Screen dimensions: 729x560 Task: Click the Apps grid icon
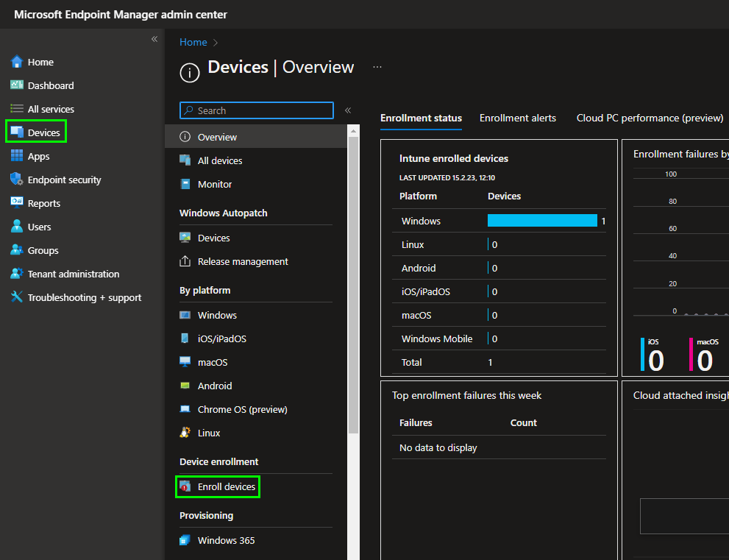click(x=17, y=156)
